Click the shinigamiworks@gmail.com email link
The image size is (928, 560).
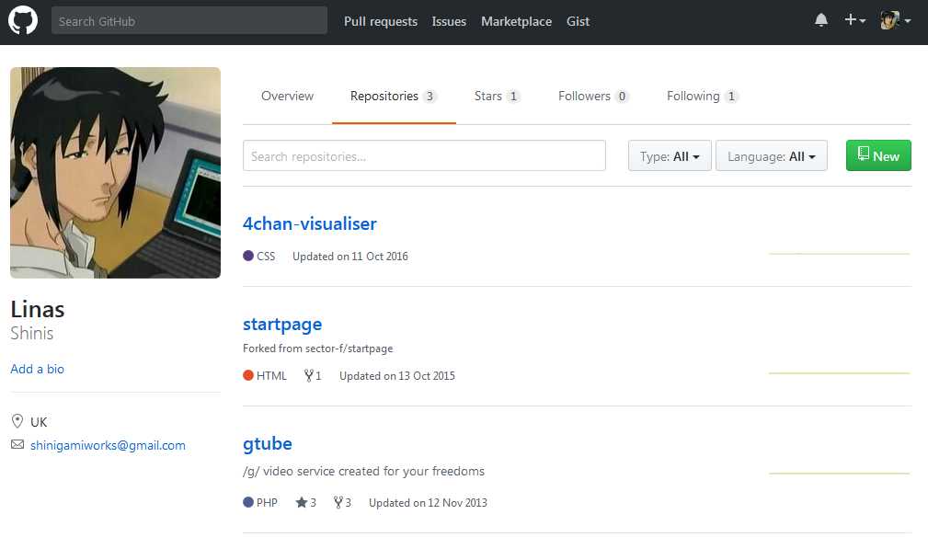108,445
